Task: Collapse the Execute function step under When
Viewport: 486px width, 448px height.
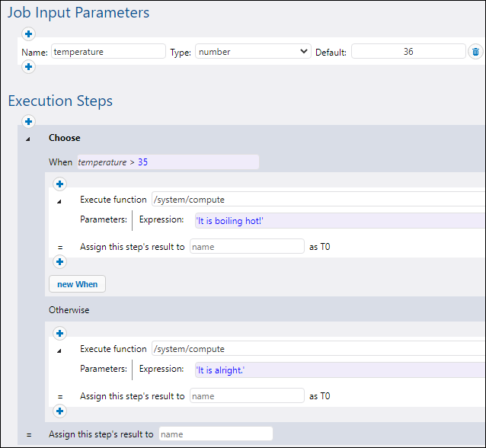Action: pyautogui.click(x=59, y=200)
